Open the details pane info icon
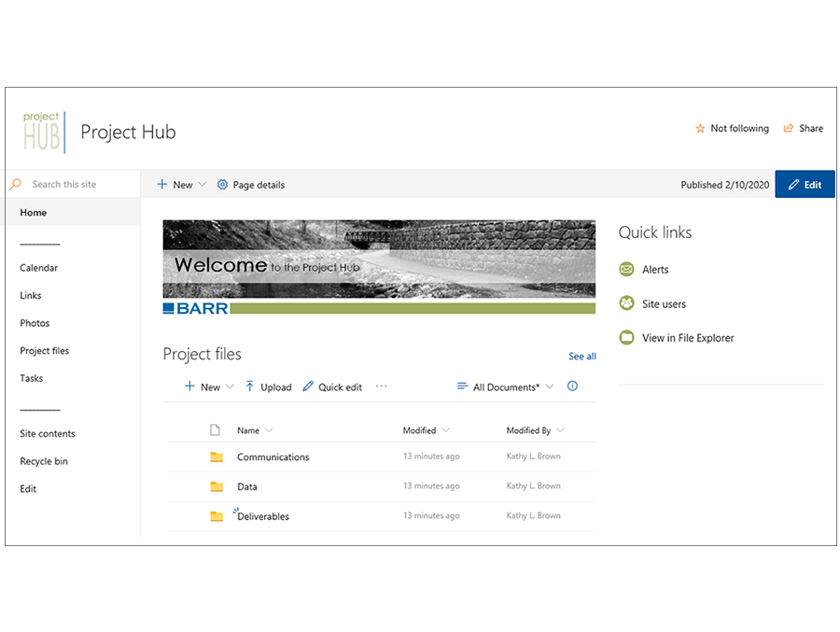The width and height of the screenshot is (840, 632). coord(573,386)
